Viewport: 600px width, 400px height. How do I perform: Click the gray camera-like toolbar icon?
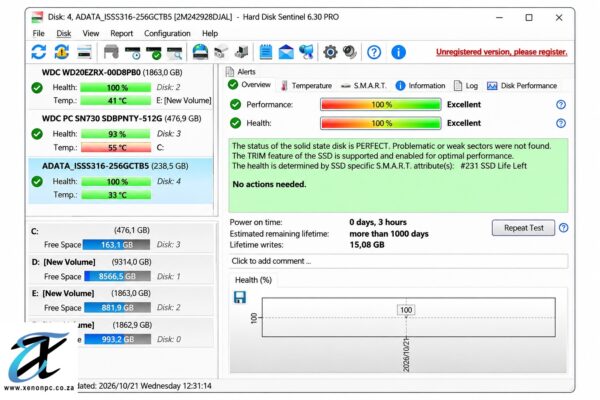pyautogui.click(x=221, y=52)
